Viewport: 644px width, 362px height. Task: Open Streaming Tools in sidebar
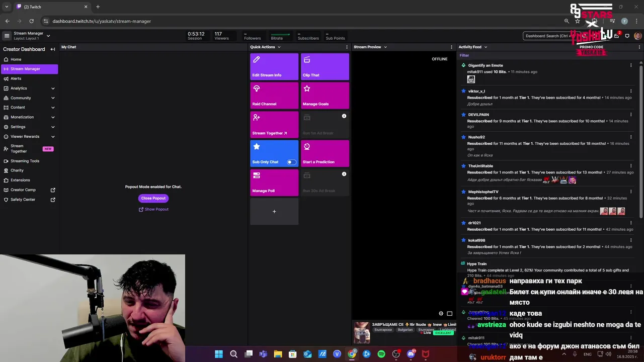tap(29, 161)
